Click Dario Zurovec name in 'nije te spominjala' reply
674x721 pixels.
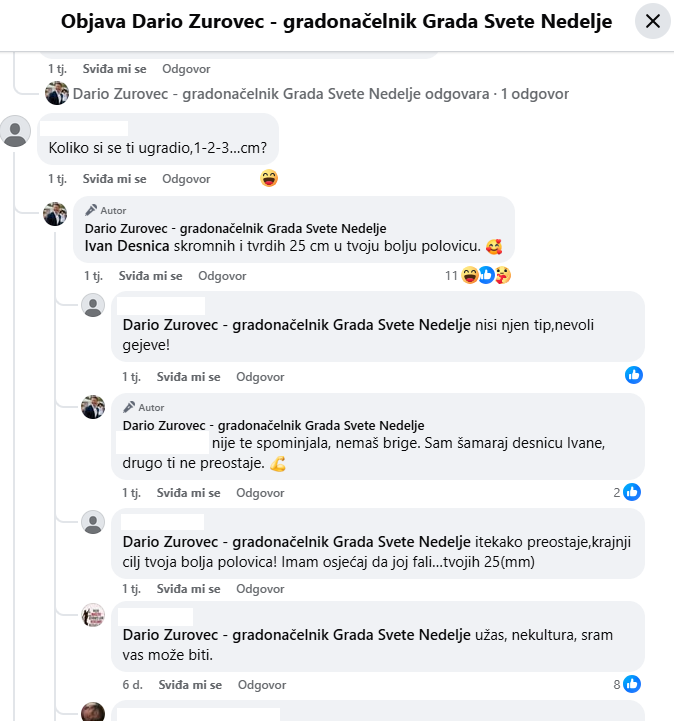(270, 425)
